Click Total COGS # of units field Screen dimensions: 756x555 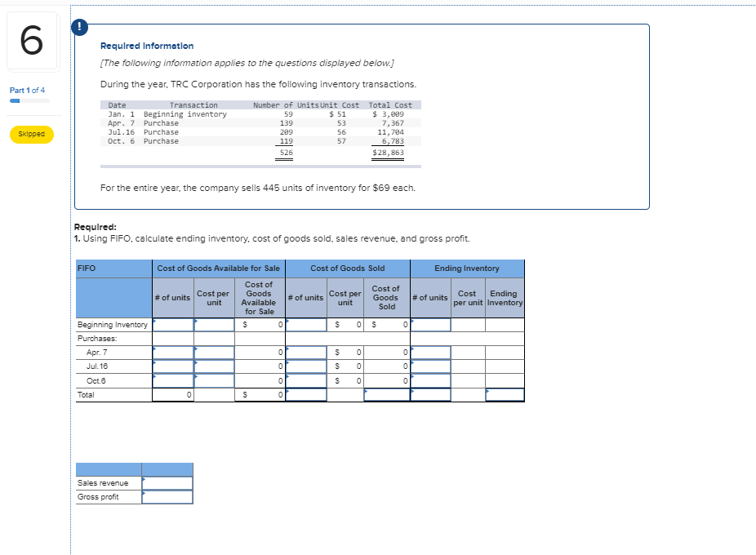306,395
